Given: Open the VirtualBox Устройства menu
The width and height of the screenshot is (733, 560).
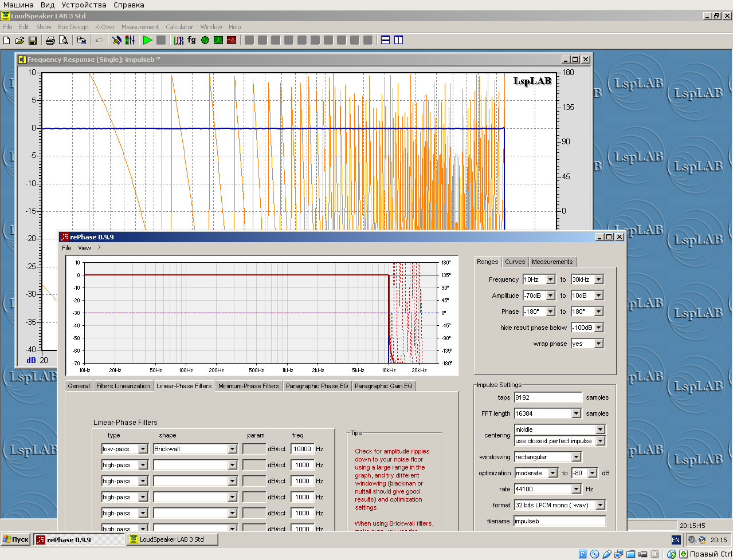Looking at the screenshot, I should point(84,5).
